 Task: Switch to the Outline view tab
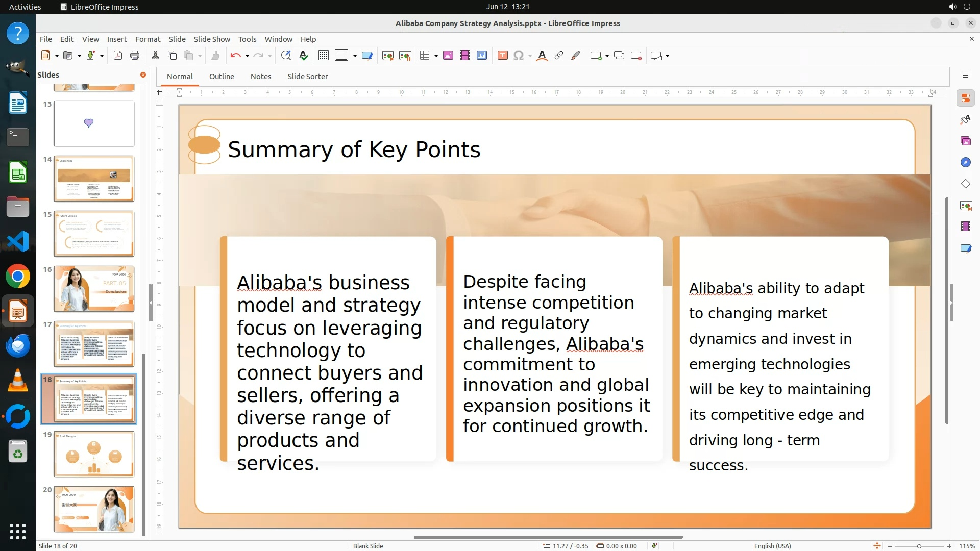[222, 77]
